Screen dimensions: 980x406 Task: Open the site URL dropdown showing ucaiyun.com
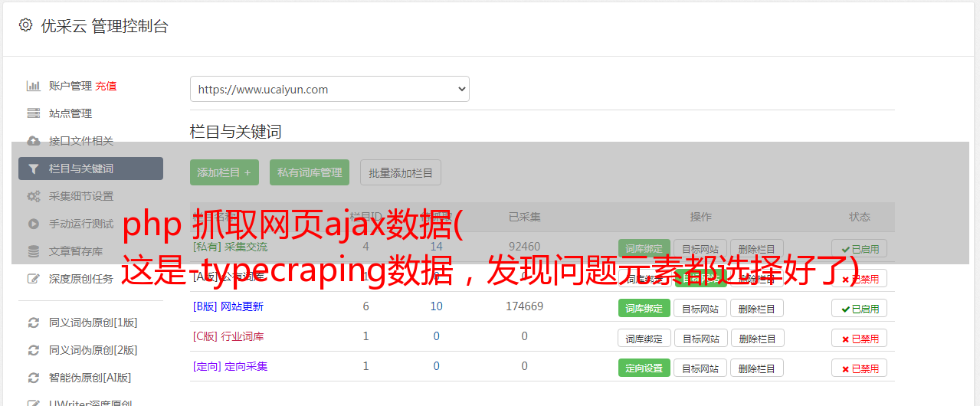329,89
